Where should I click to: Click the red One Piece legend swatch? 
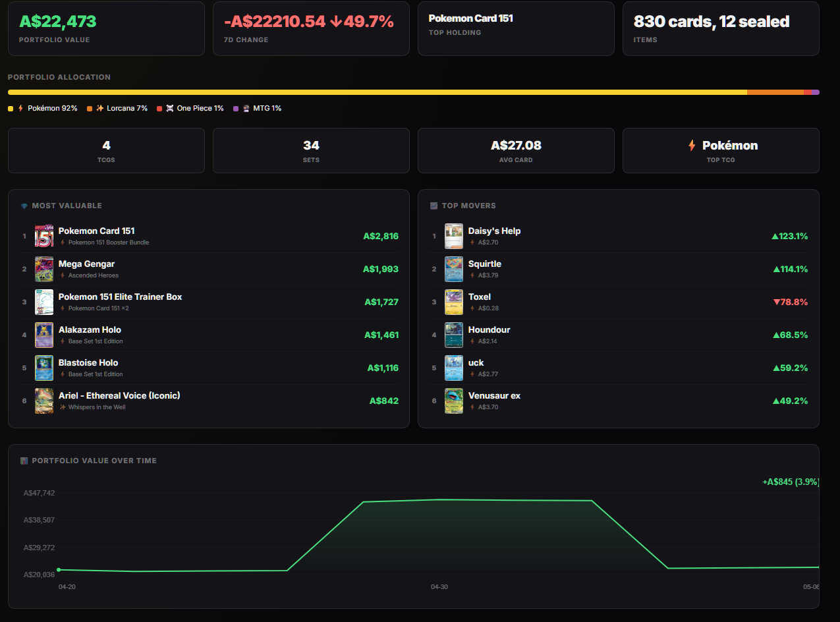point(159,108)
